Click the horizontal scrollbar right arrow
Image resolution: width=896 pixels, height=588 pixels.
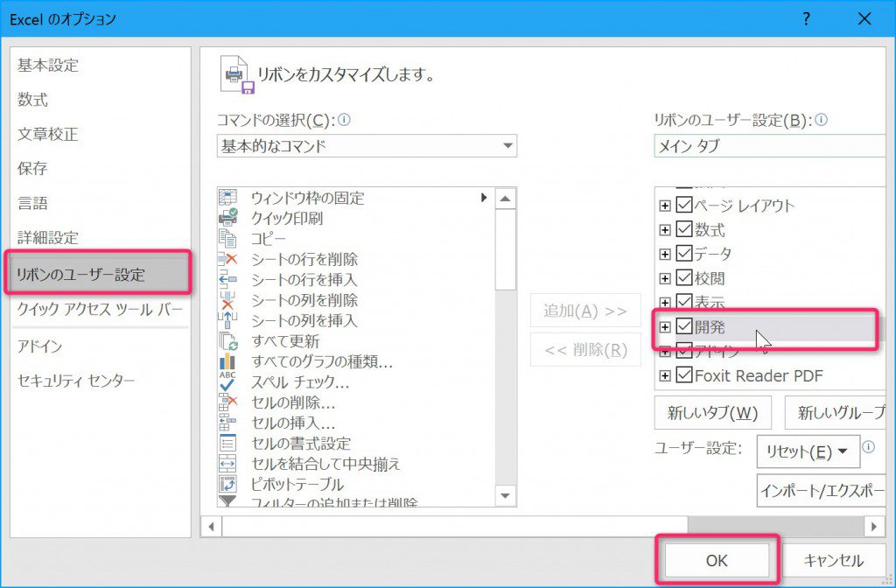click(x=874, y=526)
